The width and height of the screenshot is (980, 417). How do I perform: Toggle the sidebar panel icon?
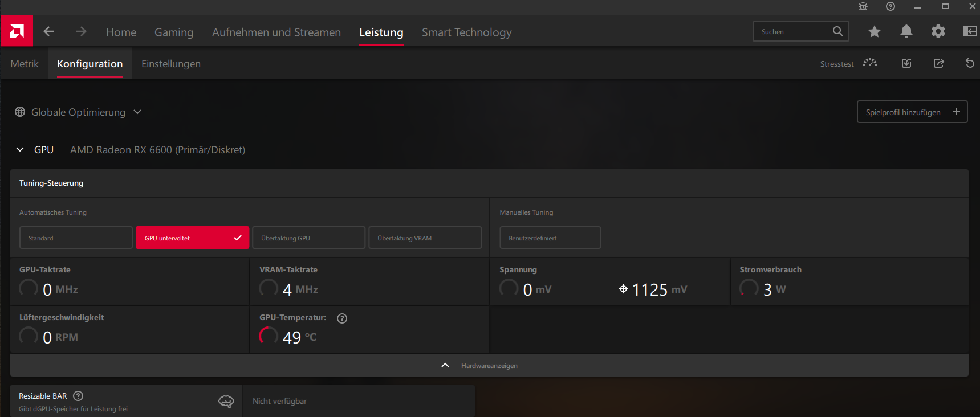coord(970,32)
